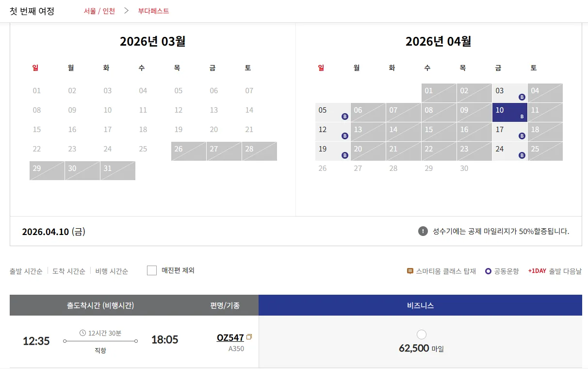Sort flights by 비행 시간순
Image resolution: width=588 pixels, height=369 pixels.
click(x=111, y=271)
